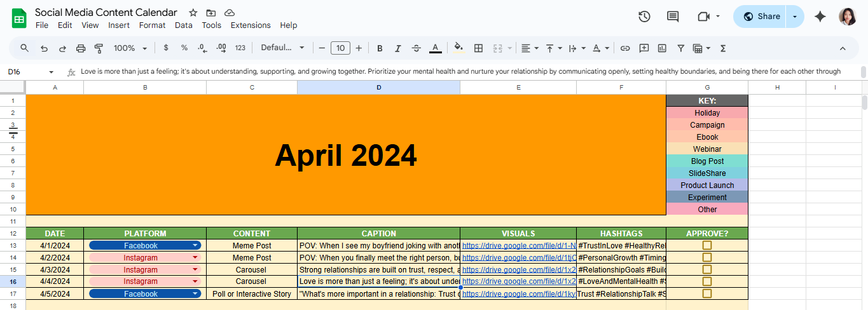
Task: Open the zoom 100% dropdown
Action: coord(130,48)
